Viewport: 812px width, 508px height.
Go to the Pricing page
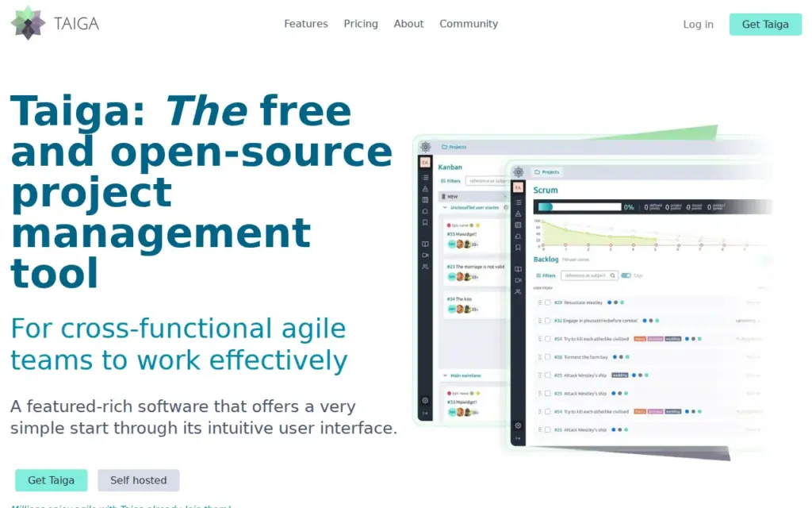pyautogui.click(x=361, y=24)
